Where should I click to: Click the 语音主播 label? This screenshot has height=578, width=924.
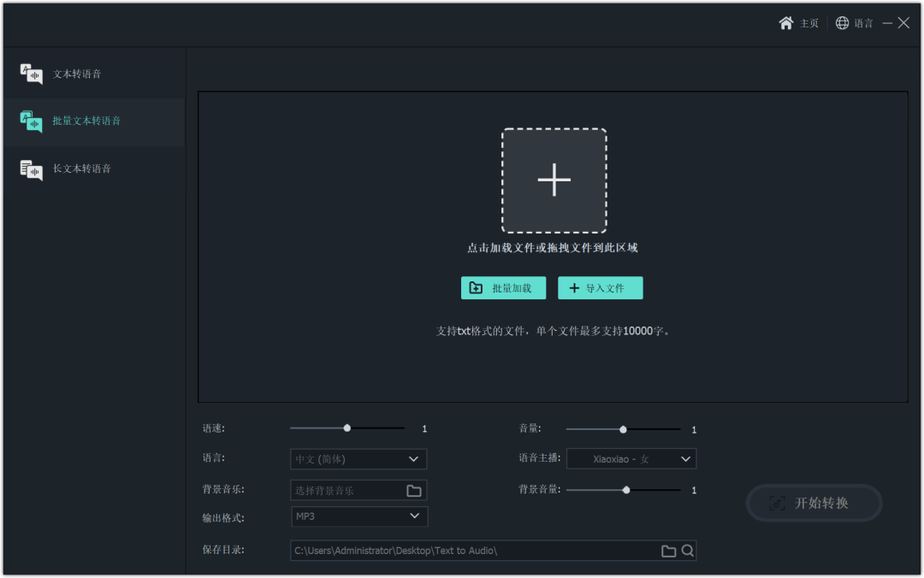(x=540, y=457)
